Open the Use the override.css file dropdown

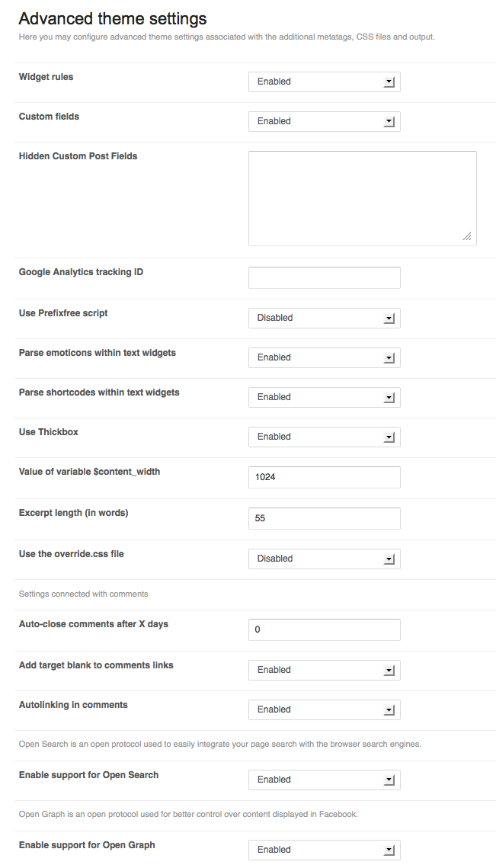point(324,559)
